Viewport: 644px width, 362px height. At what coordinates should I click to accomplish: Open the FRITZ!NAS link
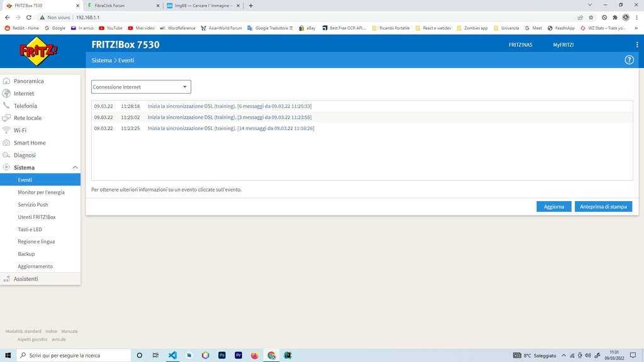520,45
